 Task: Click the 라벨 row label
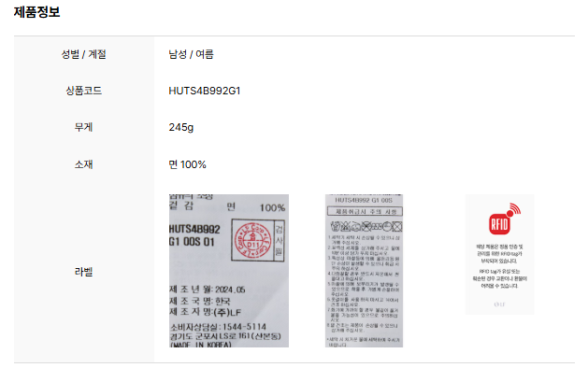coord(83,272)
